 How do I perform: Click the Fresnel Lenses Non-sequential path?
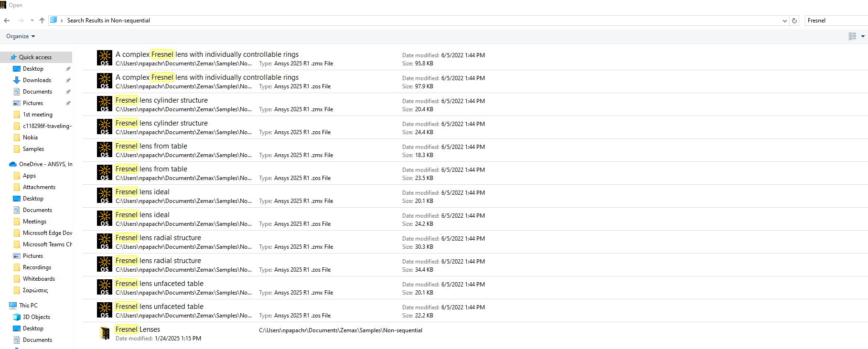coord(341,330)
